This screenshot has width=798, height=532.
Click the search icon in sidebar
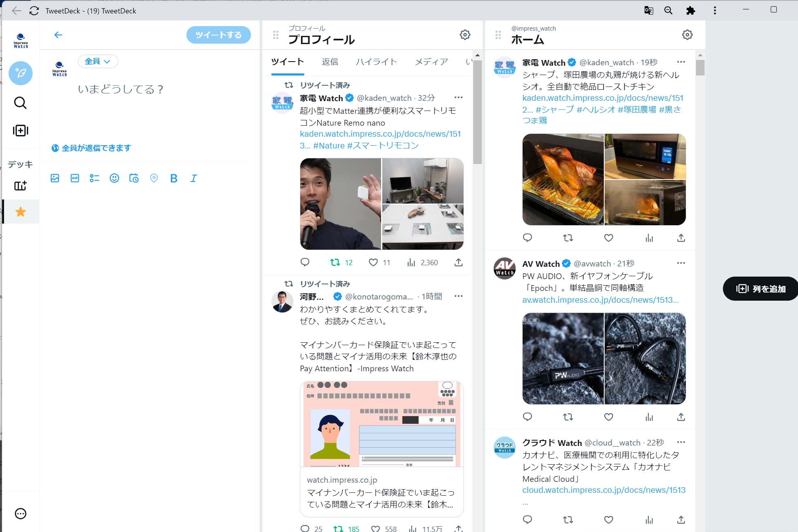click(20, 103)
